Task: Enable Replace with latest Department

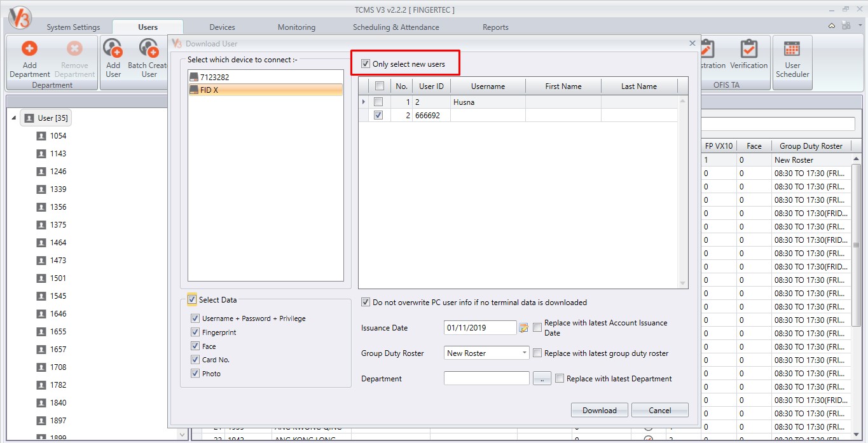Action: tap(560, 378)
